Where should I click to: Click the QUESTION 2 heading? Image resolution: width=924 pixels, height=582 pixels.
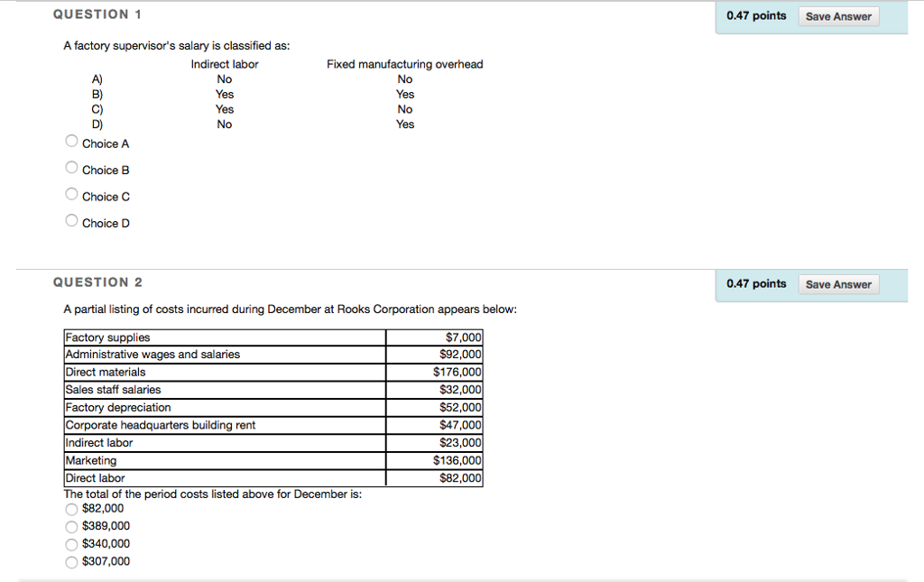point(97,282)
